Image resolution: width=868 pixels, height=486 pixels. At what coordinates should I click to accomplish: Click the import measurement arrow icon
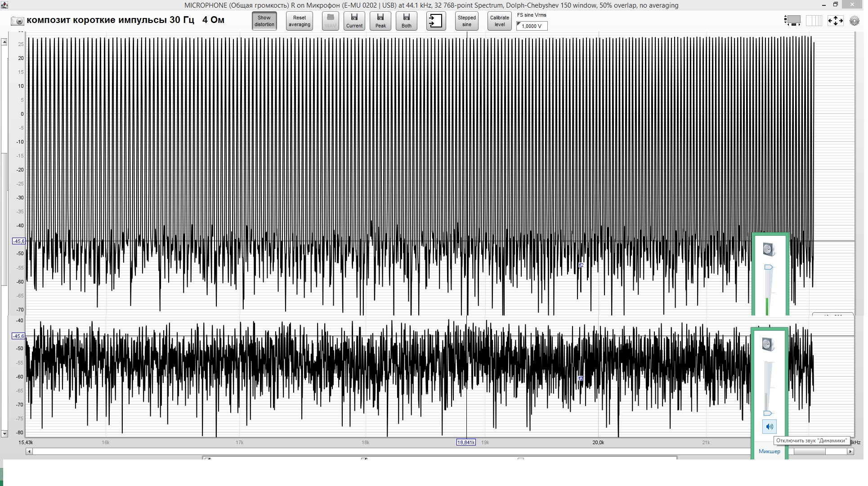(x=436, y=21)
